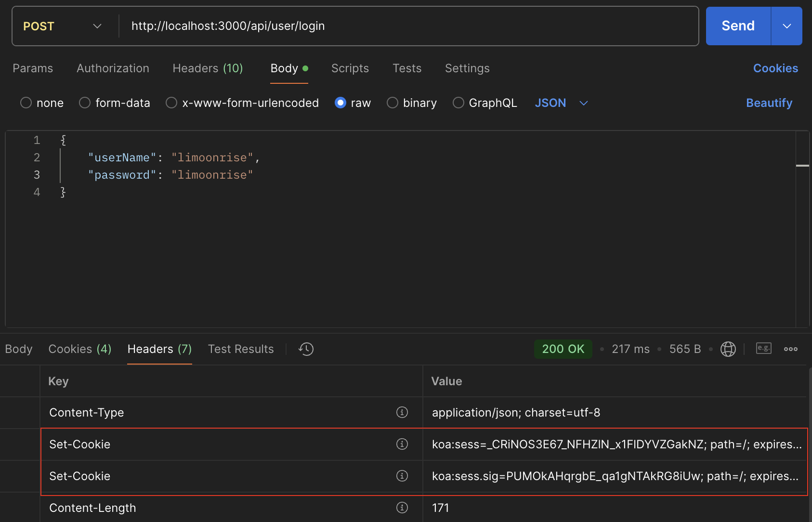This screenshot has width=812, height=522.
Task: Click the save example e.g. icon
Action: click(763, 348)
